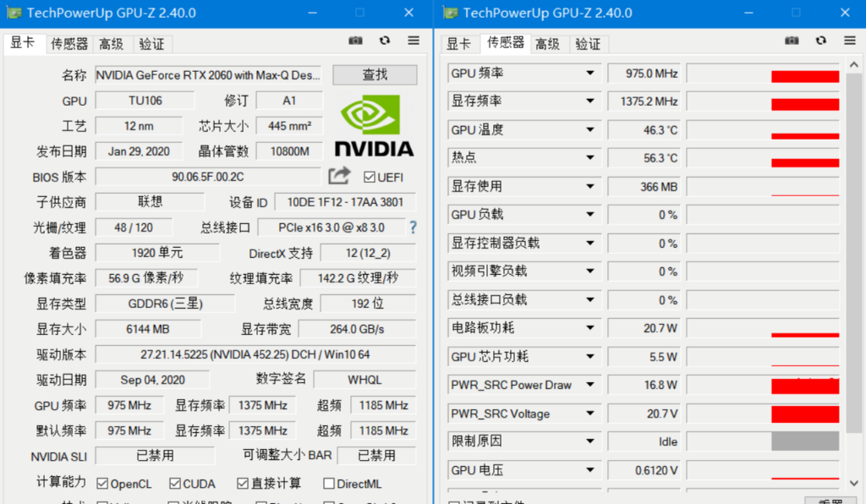Switch to 显卡 tab in right window

click(459, 44)
